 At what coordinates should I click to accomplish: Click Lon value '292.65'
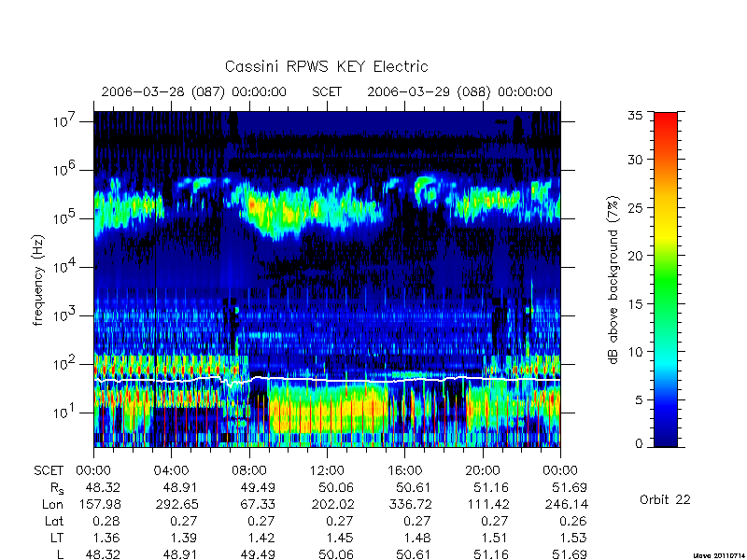tap(177, 504)
